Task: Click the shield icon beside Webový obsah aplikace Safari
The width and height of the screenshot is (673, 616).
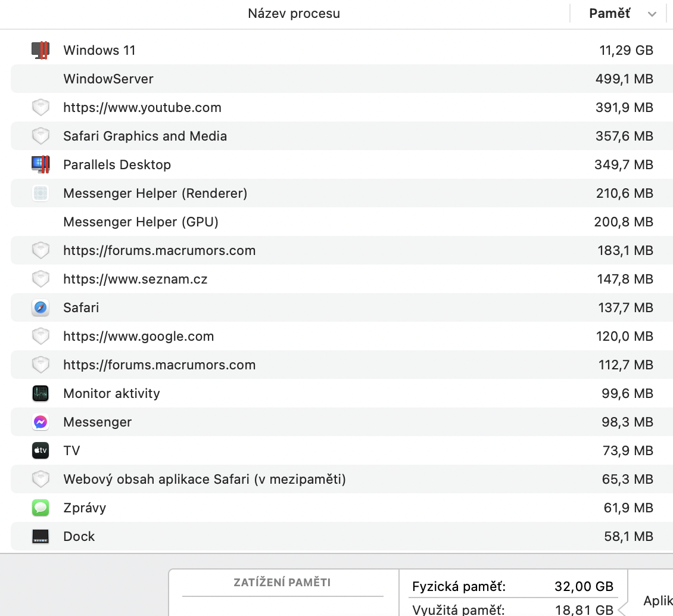Action: point(40,479)
